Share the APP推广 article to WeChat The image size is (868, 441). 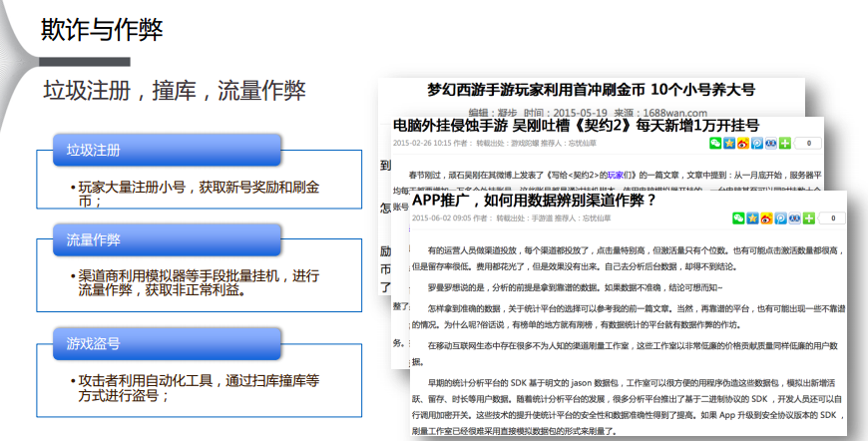(x=738, y=219)
